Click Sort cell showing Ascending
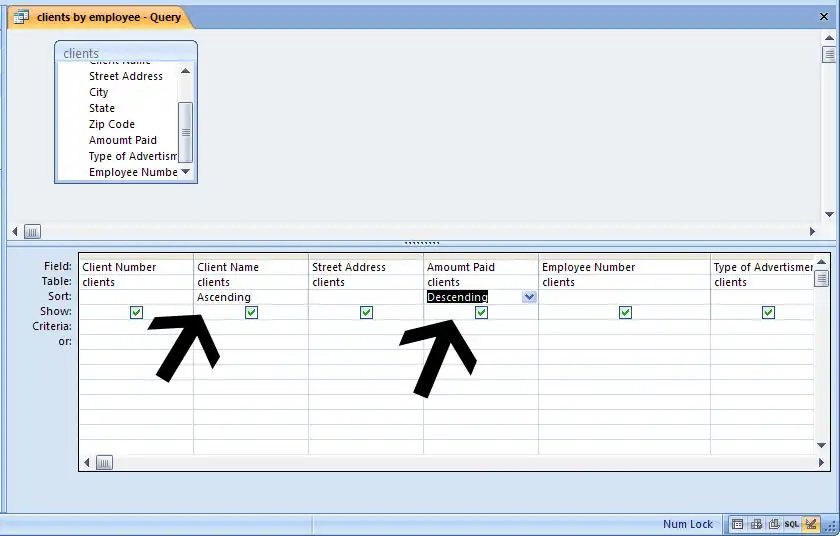This screenshot has width=840, height=536. (251, 297)
